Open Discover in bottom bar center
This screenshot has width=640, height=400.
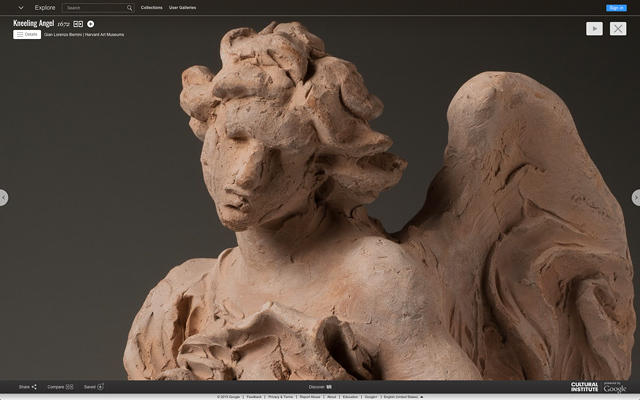coord(320,387)
